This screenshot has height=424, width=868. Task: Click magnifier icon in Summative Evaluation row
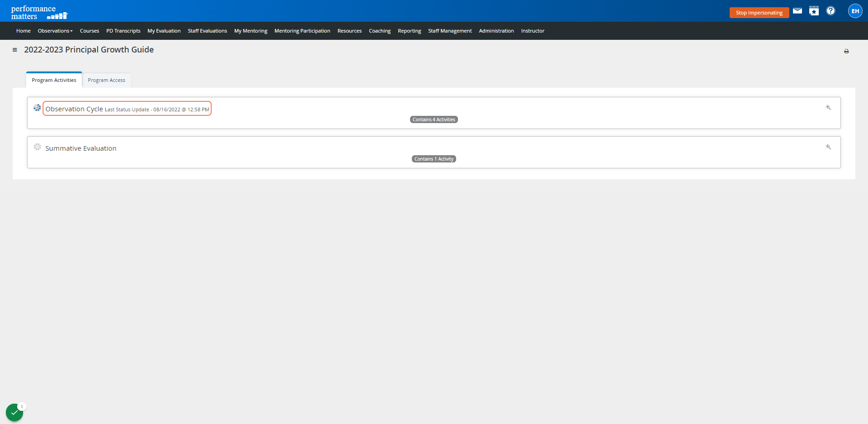point(828,147)
